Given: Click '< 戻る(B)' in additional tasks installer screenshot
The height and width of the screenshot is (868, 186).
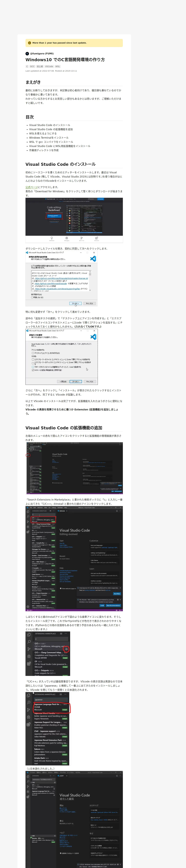Looking at the screenshot, I should [63, 382].
